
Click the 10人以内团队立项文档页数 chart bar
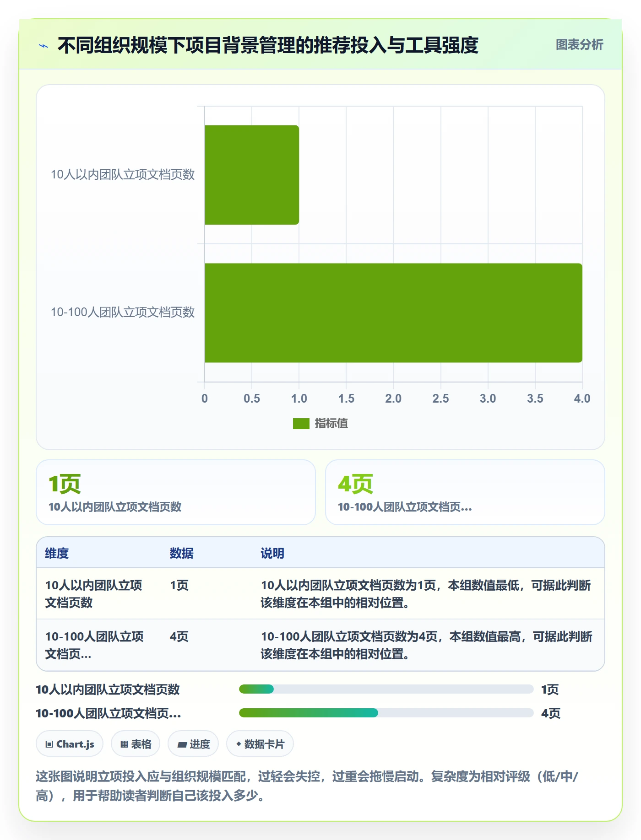pyautogui.click(x=252, y=175)
